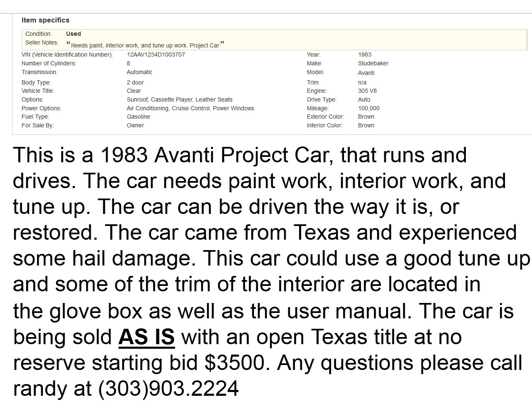Click the Studebaker make value
This screenshot has width=532, height=407.
(373, 63)
